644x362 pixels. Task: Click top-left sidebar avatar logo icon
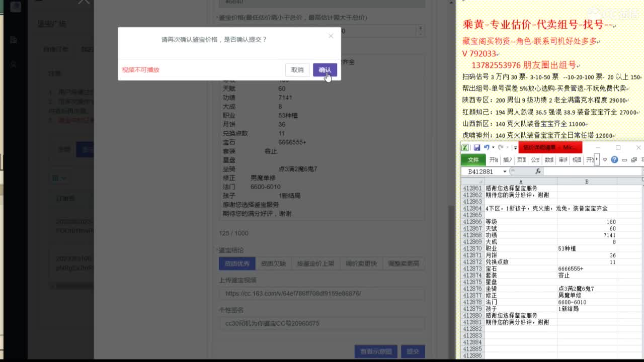16,7
